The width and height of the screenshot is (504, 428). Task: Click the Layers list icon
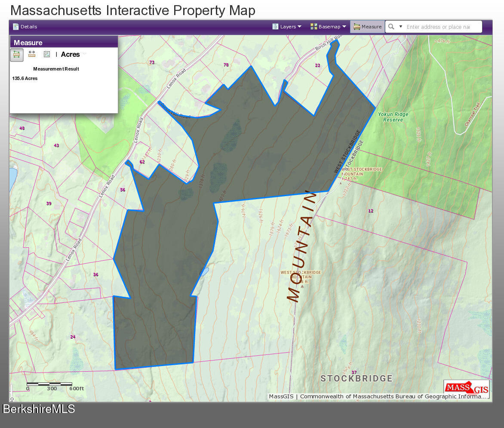276,27
